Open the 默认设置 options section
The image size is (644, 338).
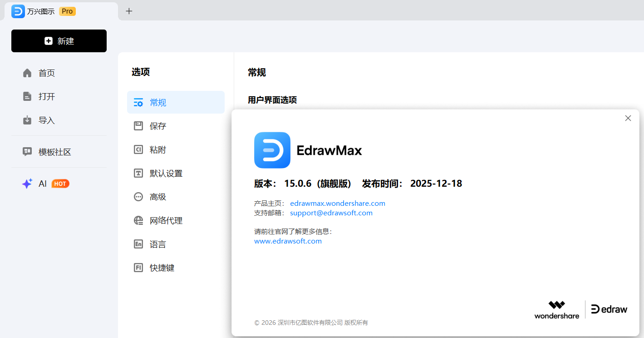tap(166, 174)
